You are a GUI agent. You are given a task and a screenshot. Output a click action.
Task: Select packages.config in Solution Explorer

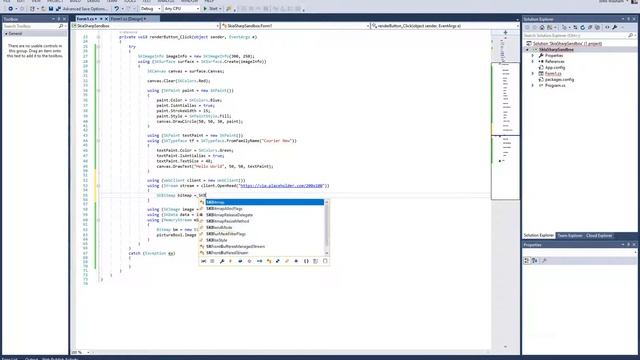coord(559,80)
